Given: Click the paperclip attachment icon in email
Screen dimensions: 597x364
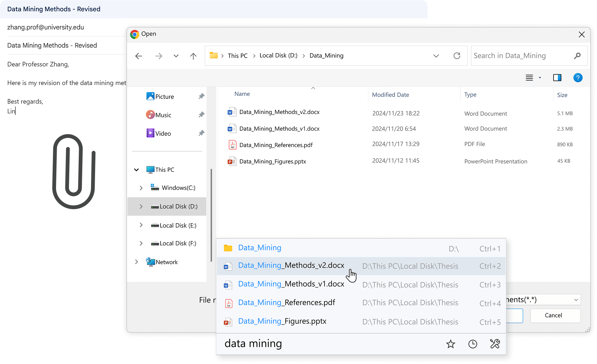Looking at the screenshot, I should tap(74, 172).
